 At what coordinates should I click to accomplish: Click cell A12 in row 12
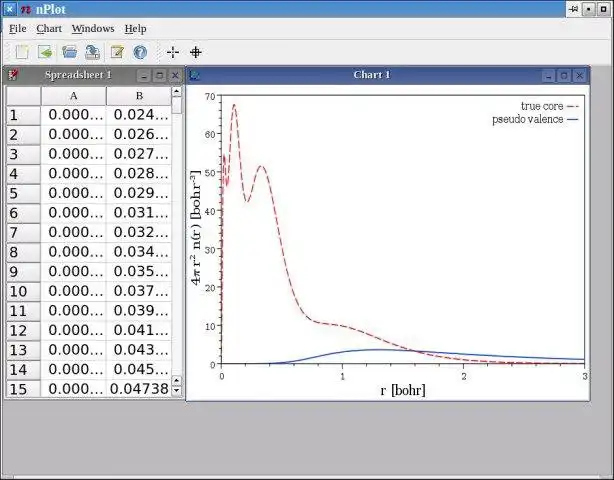click(x=74, y=330)
